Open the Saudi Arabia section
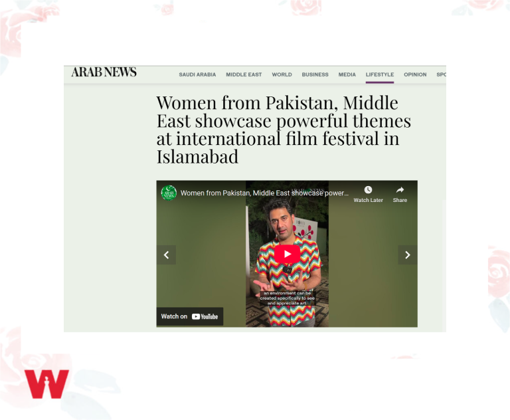The image size is (510, 420). click(x=197, y=74)
